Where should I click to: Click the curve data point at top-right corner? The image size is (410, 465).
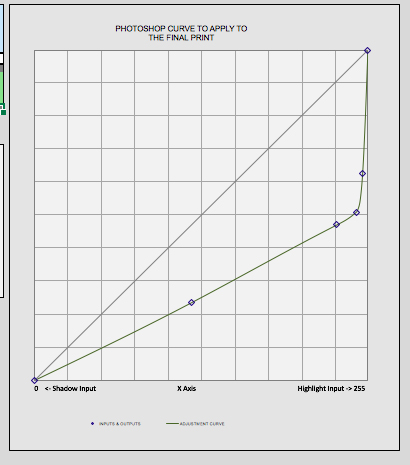point(367,51)
